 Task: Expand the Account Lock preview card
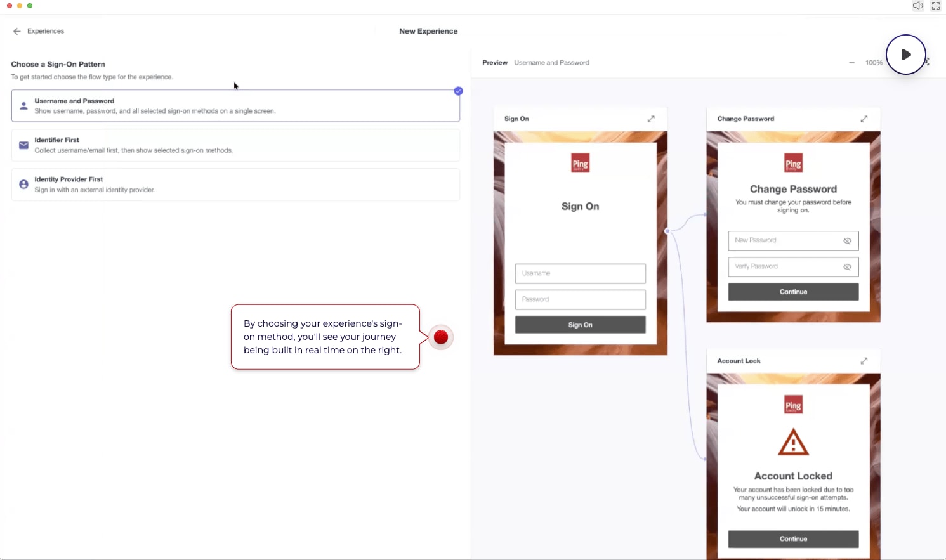pos(864,361)
